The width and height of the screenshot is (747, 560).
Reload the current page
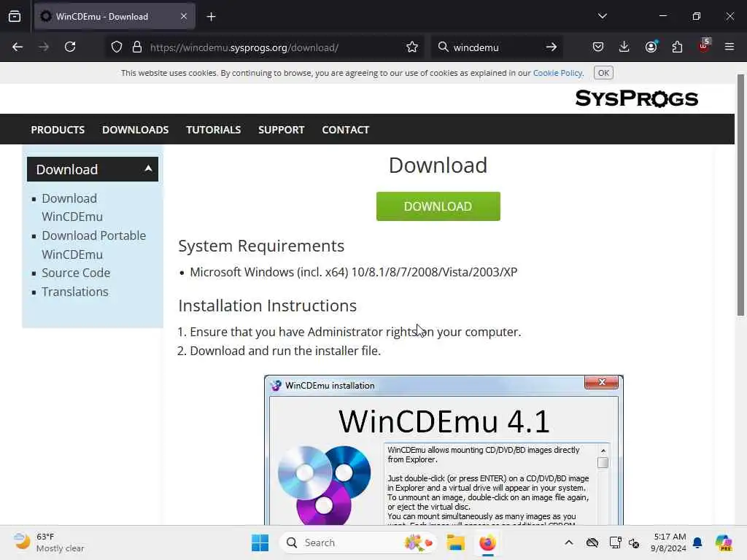pyautogui.click(x=70, y=47)
